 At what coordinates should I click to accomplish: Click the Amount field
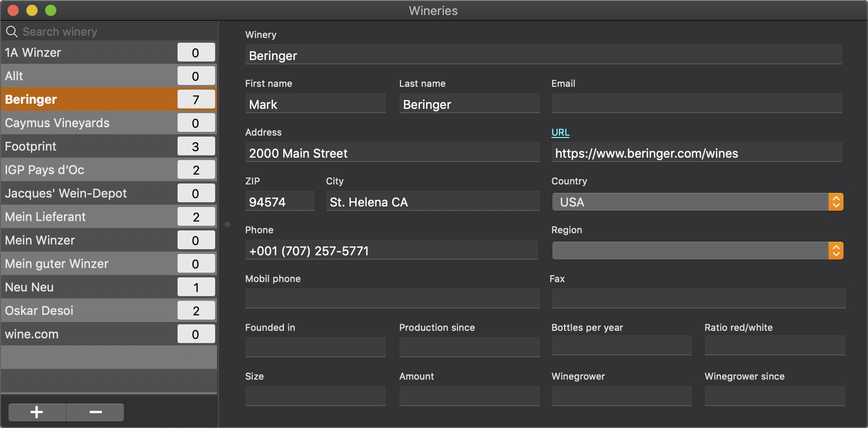[x=469, y=396]
